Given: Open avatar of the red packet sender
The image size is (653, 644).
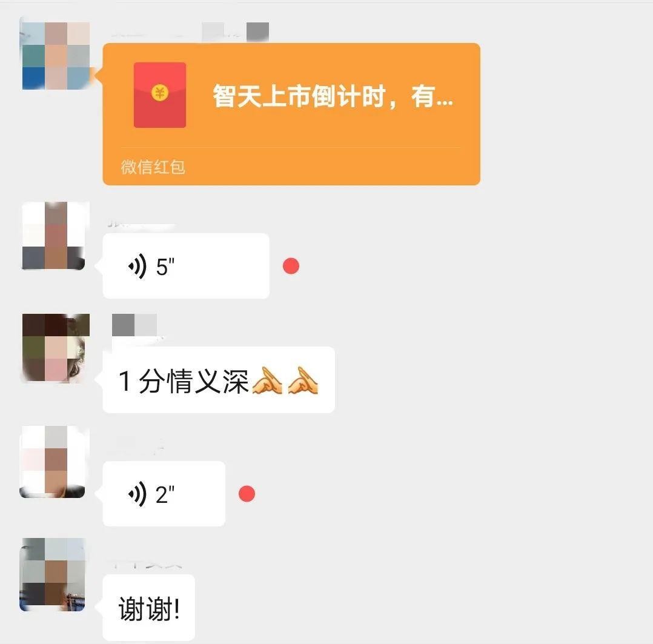Looking at the screenshot, I should 56,56.
